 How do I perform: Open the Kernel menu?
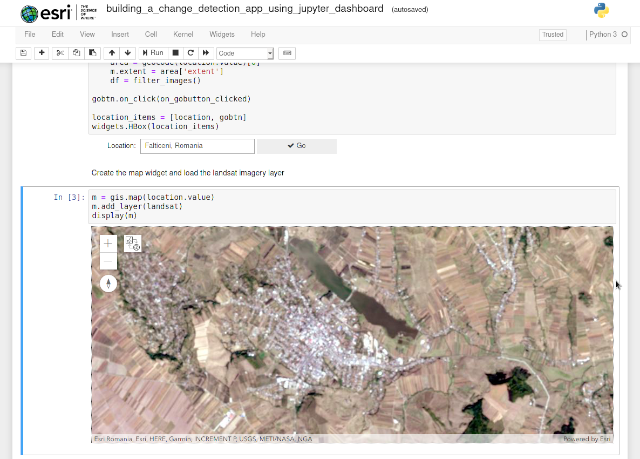[x=183, y=35]
